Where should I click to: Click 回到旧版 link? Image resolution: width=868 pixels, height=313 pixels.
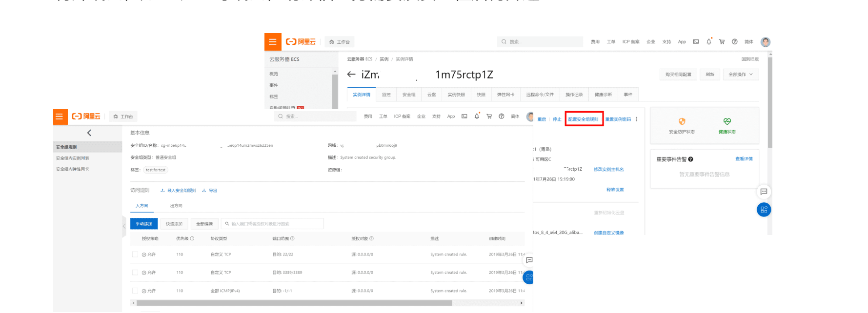pyautogui.click(x=750, y=59)
